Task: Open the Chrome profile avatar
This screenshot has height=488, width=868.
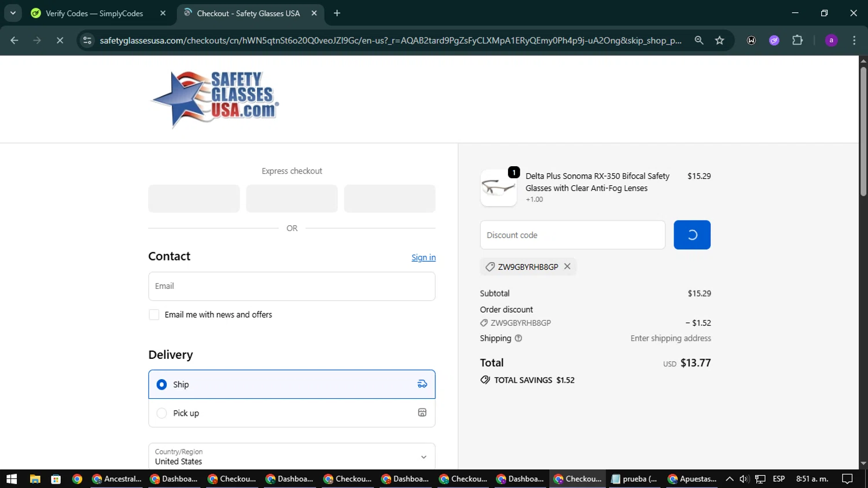Action: pyautogui.click(x=831, y=41)
